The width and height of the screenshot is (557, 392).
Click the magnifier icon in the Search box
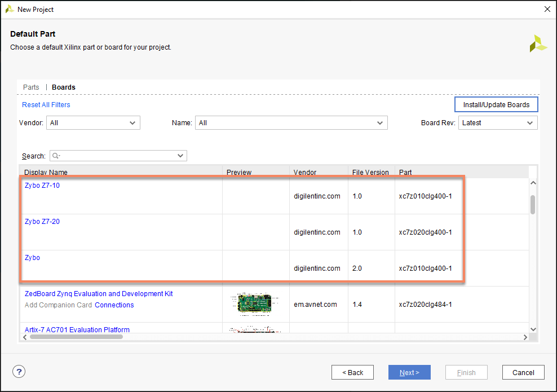pyautogui.click(x=55, y=156)
